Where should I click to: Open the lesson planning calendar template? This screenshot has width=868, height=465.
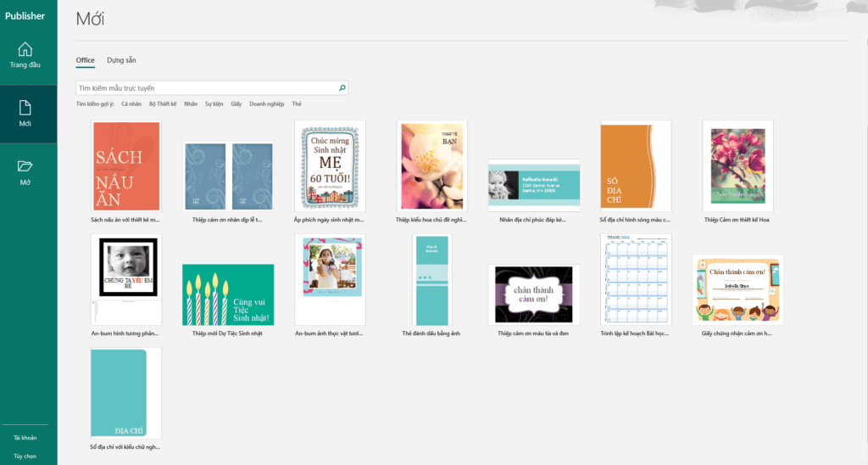tap(635, 280)
